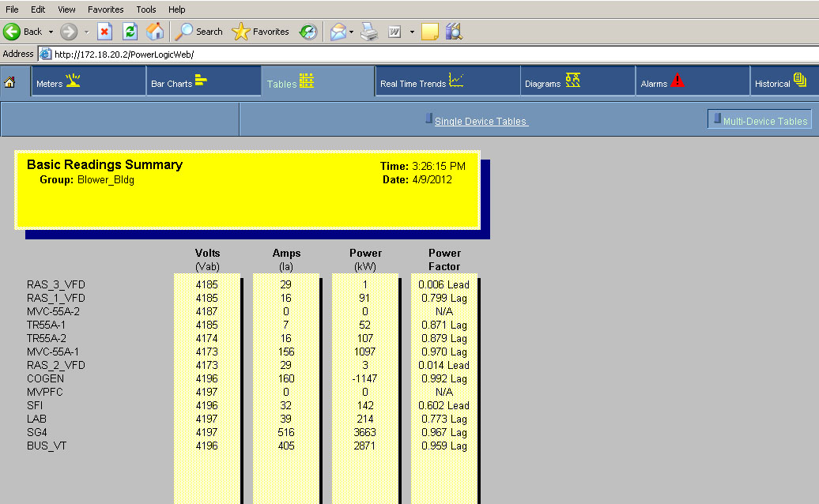This screenshot has height=504, width=819.
Task: Click the SG4 power value 3663
Action: point(364,433)
